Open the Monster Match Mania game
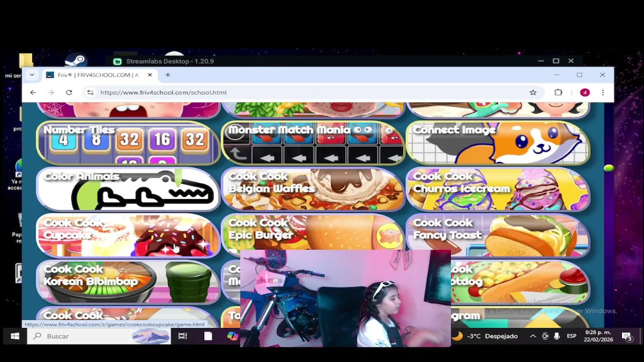Screen dimensions: 644x362 coord(313,142)
